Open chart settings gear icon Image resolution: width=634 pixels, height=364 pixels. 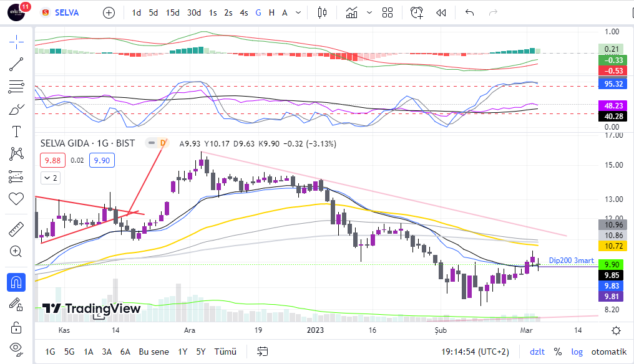pyautogui.click(x=616, y=331)
